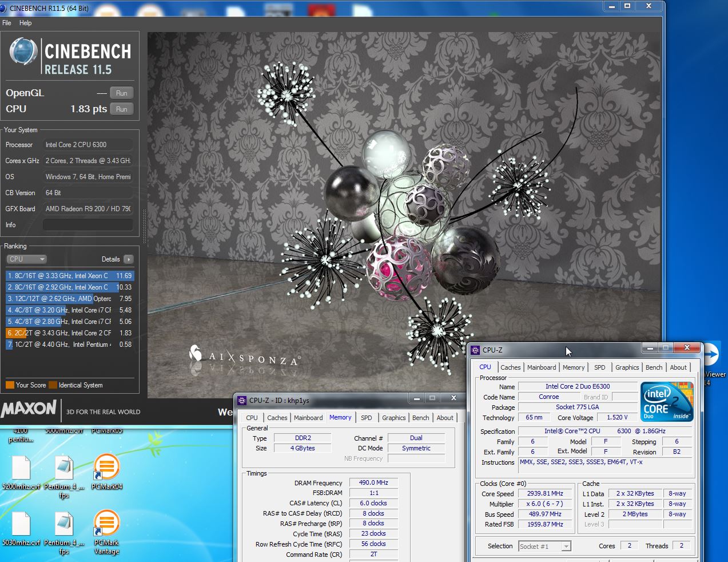The image size is (728, 562).
Task: Open Caches tab in front CPU-Z window
Action: click(x=511, y=367)
